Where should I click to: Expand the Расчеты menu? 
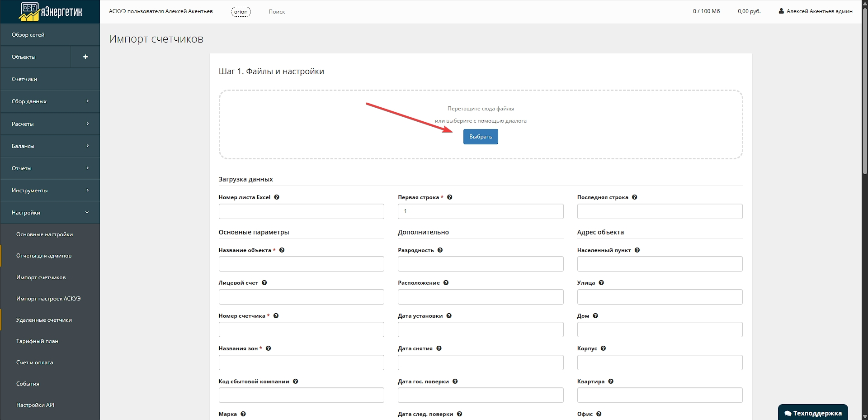click(x=50, y=124)
